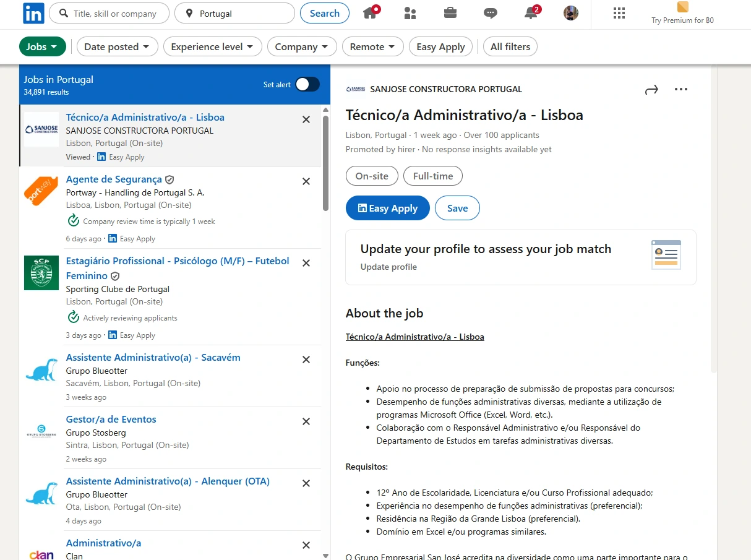Dismiss Assistente Administrativo(a) - Sacavém card
The width and height of the screenshot is (751, 560).
(x=306, y=360)
